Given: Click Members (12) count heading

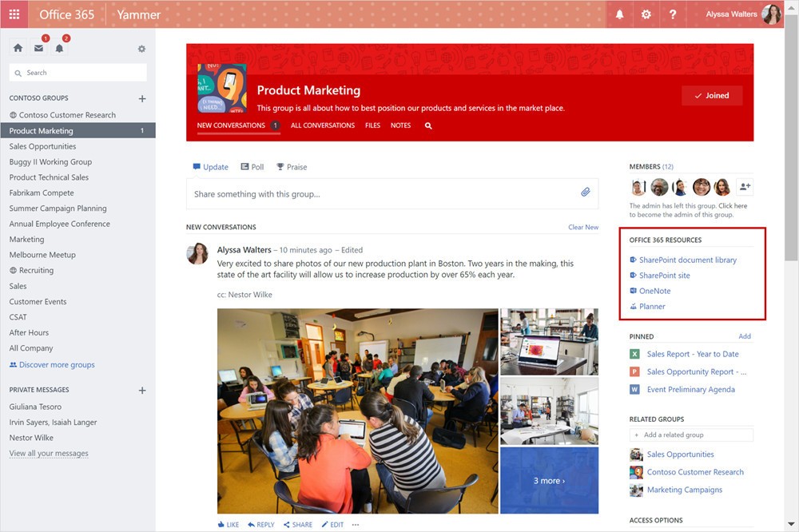Looking at the screenshot, I should (x=651, y=167).
